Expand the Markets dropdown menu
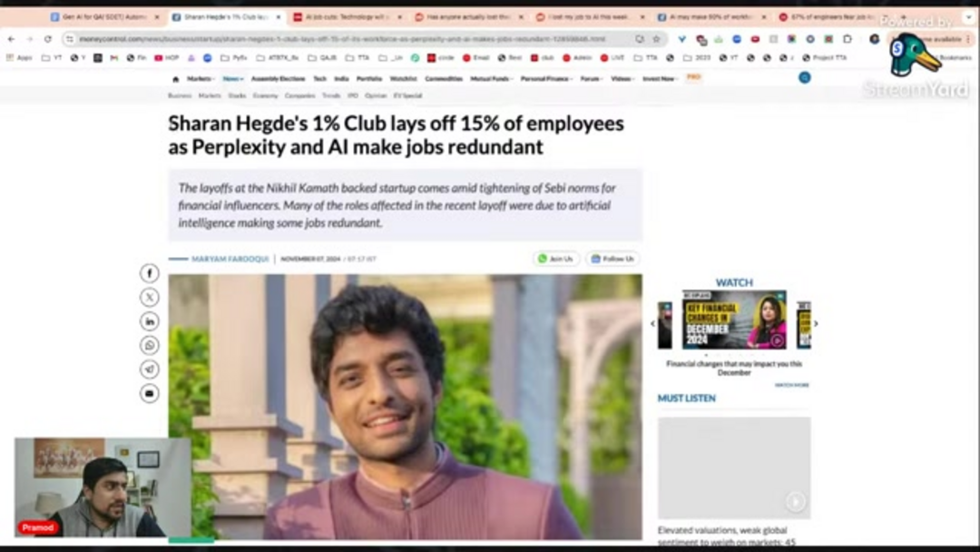Image resolution: width=980 pixels, height=552 pixels. pos(201,79)
